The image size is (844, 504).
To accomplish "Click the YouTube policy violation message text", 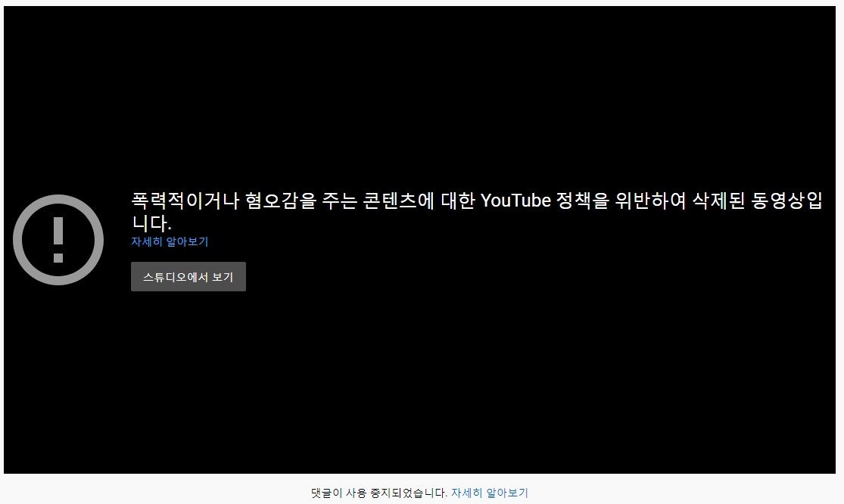I will 477,211.
